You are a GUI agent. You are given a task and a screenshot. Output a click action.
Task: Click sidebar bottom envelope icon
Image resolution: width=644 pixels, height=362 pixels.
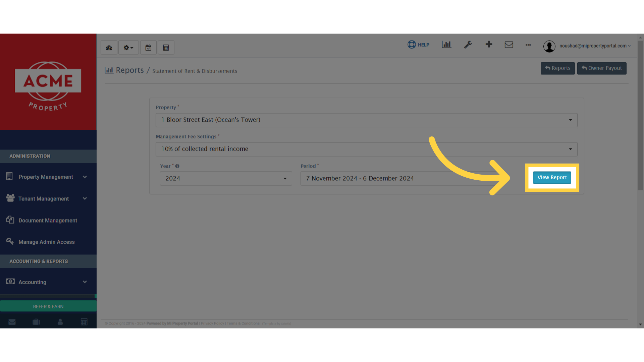pos(12,322)
